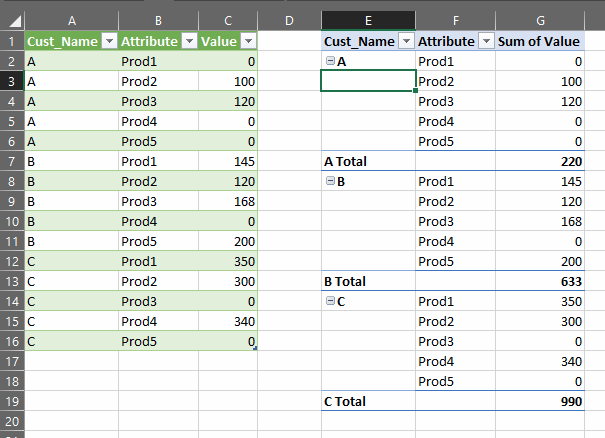Collapse the pivot group A

[x=330, y=61]
